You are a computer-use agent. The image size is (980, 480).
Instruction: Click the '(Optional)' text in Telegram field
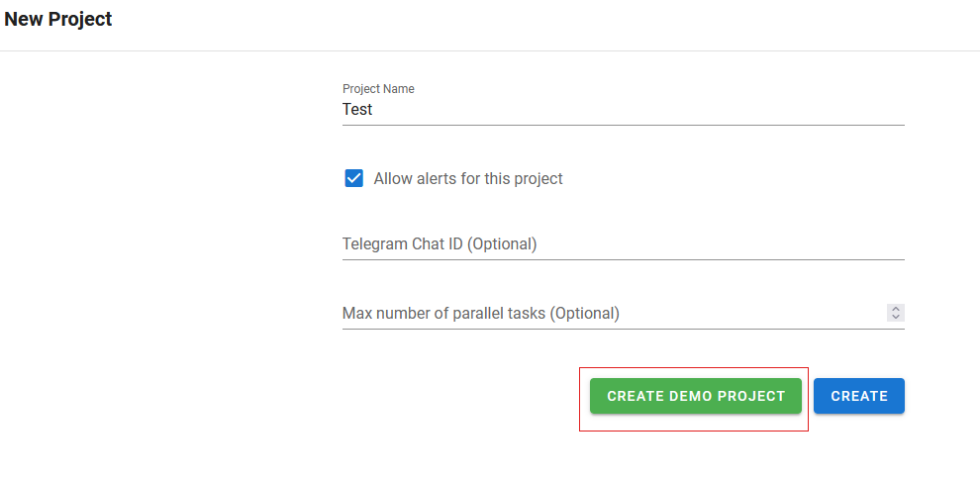click(502, 243)
